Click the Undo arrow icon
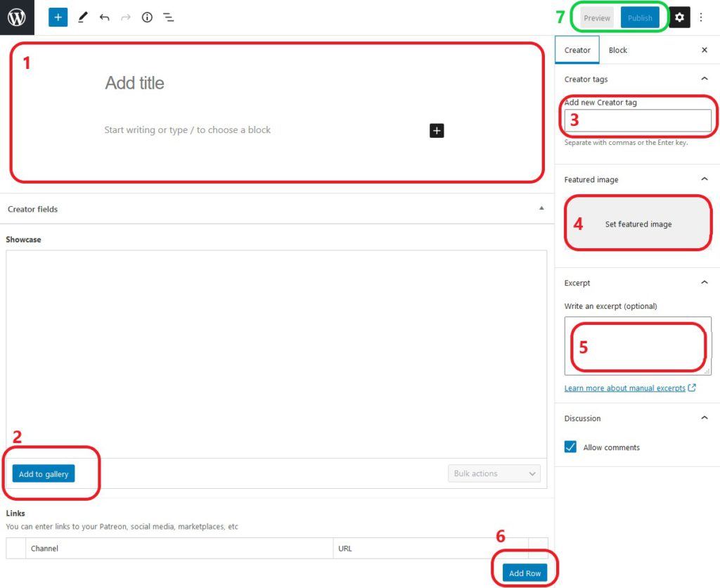The height and width of the screenshot is (588, 720). point(104,17)
